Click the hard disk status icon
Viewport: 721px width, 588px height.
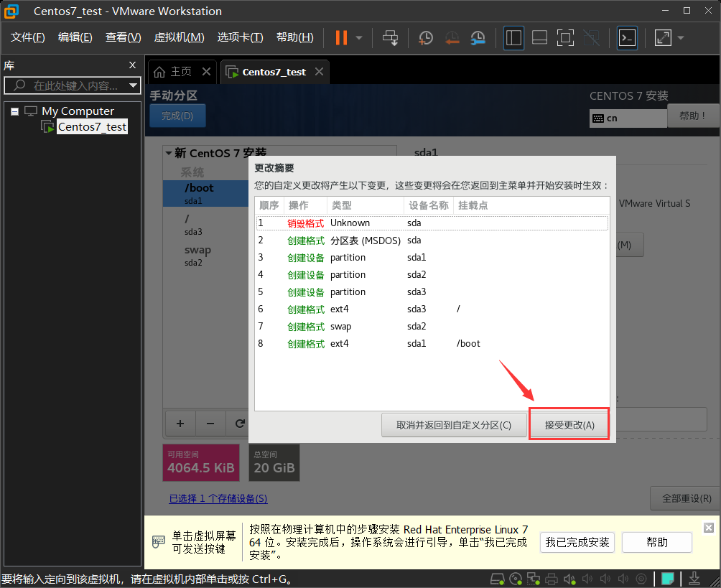(497, 579)
